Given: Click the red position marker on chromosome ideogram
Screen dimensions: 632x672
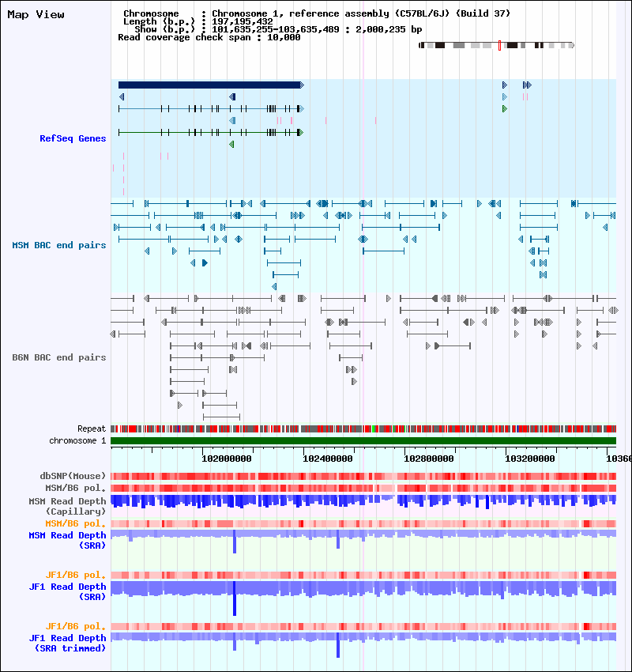Looking at the screenshot, I should pos(500,45).
